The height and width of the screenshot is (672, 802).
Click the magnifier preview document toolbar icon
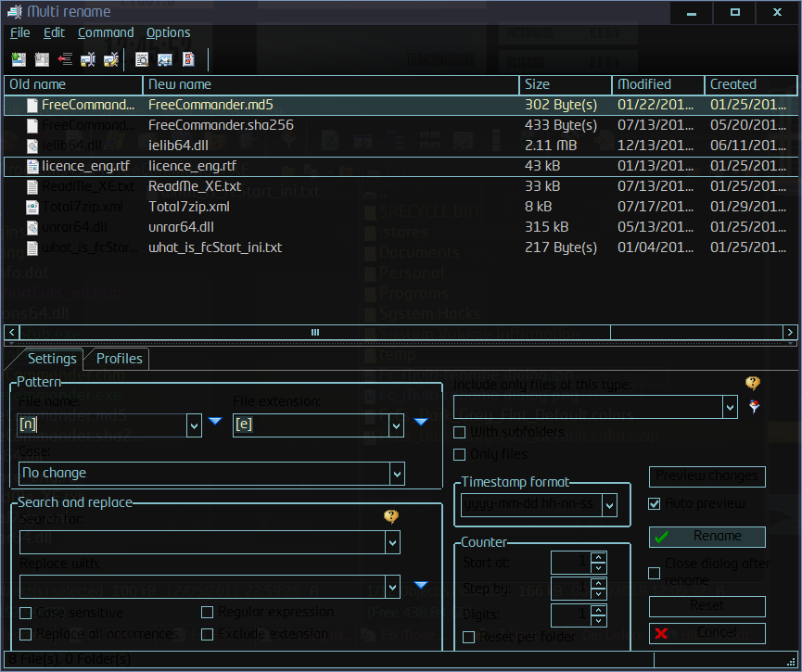click(x=142, y=59)
